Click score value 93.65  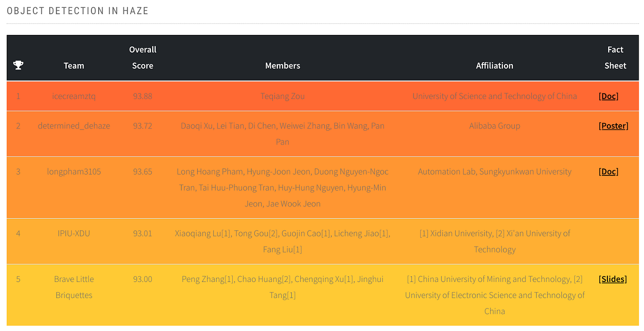click(x=142, y=171)
